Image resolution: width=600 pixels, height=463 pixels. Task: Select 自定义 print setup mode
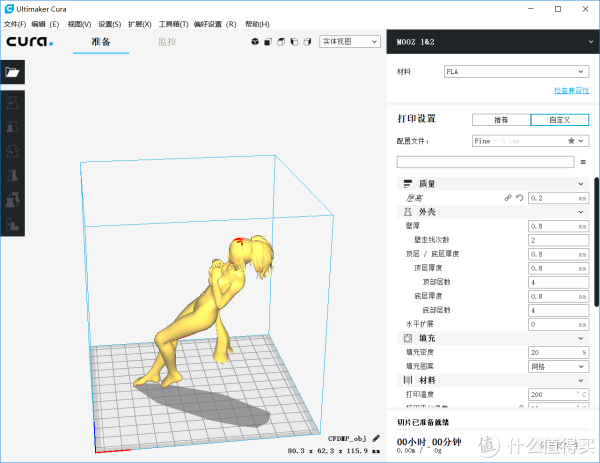coord(560,120)
